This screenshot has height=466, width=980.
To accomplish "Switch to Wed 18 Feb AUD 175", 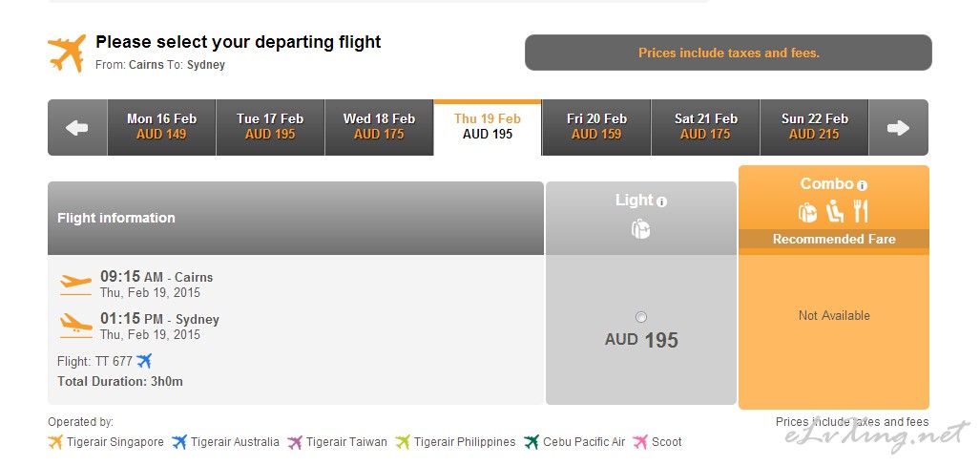I will pos(379,127).
